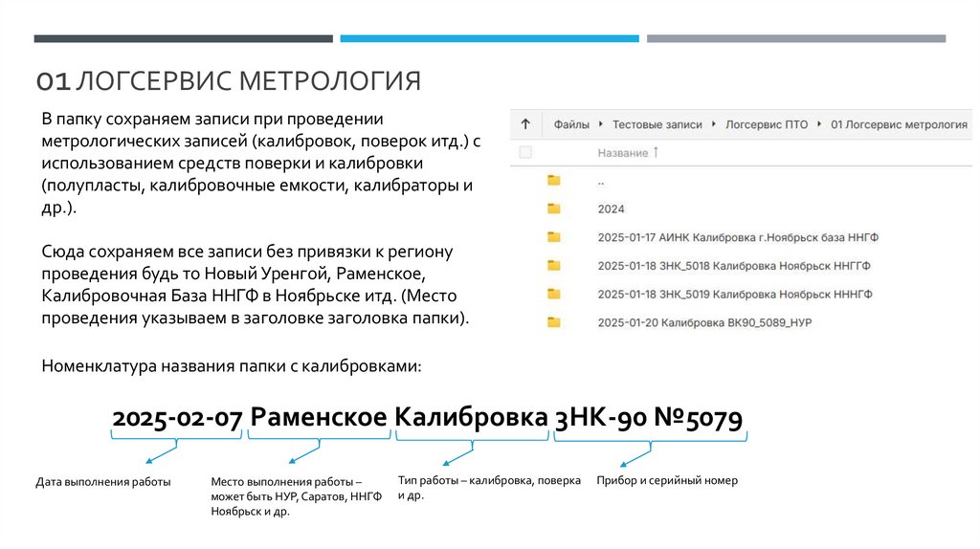Click the date '2025-02-07' in example name
Image resolution: width=980 pixels, height=549 pixels.
click(x=177, y=418)
